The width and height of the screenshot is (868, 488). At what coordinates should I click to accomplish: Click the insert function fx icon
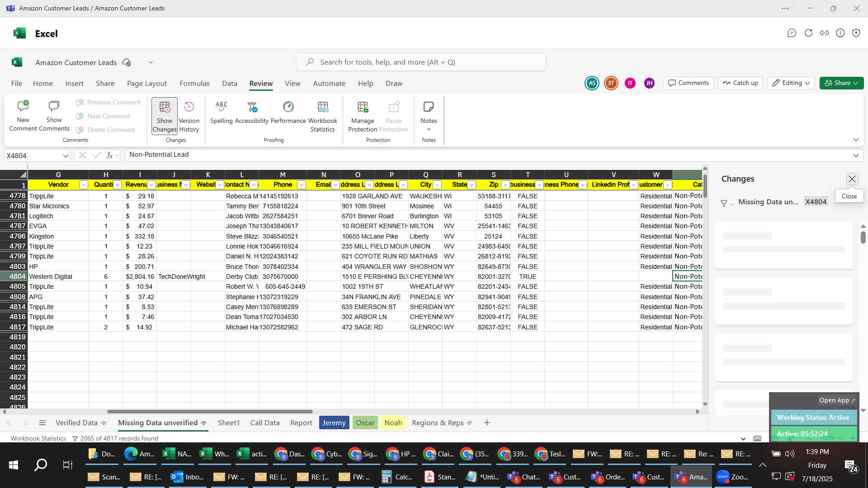[109, 155]
